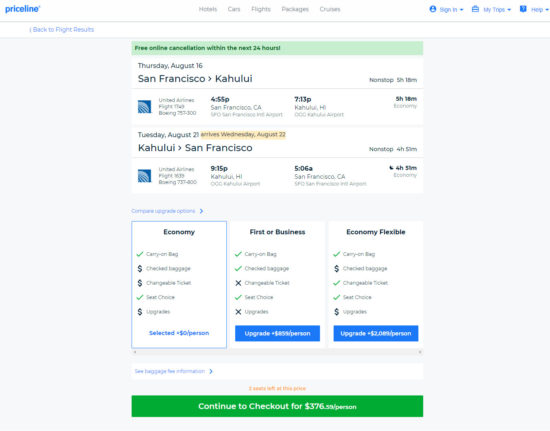Screen dimensions: 550x431
Task: Click United Airlines logo for San Francisco departure
Action: point(145,107)
